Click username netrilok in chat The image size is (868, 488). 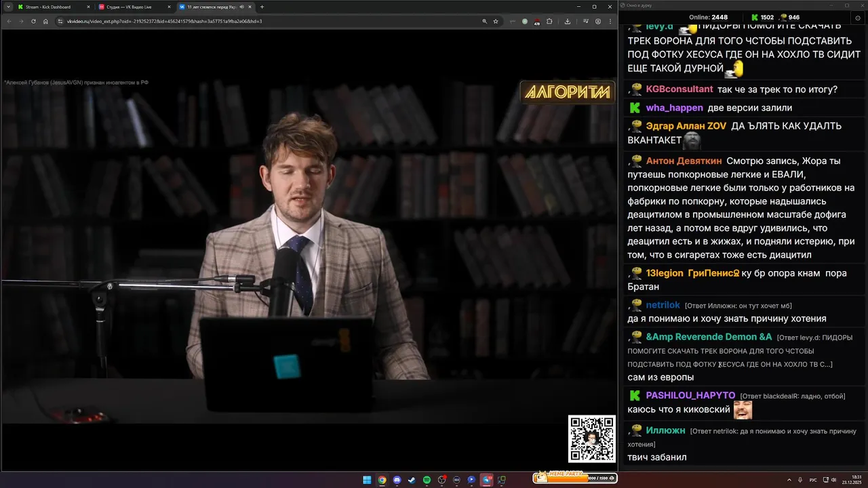click(663, 305)
